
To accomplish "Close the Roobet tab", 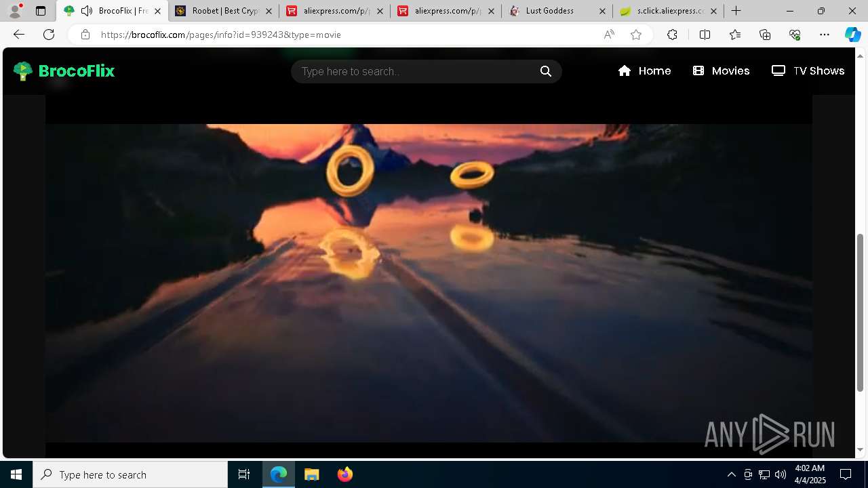I will (269, 11).
